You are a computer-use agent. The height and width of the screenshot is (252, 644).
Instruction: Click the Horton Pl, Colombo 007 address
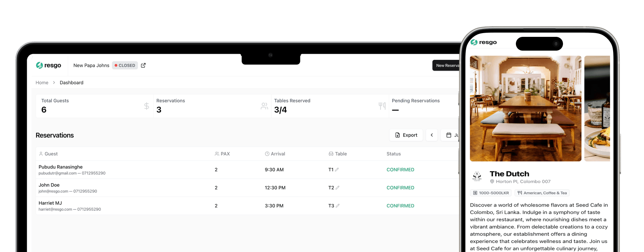click(523, 181)
